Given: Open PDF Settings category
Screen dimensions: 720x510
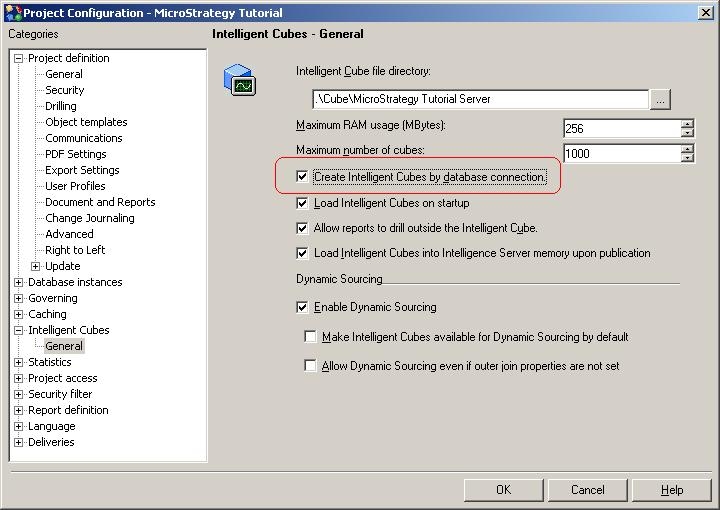Looking at the screenshot, I should [x=76, y=154].
